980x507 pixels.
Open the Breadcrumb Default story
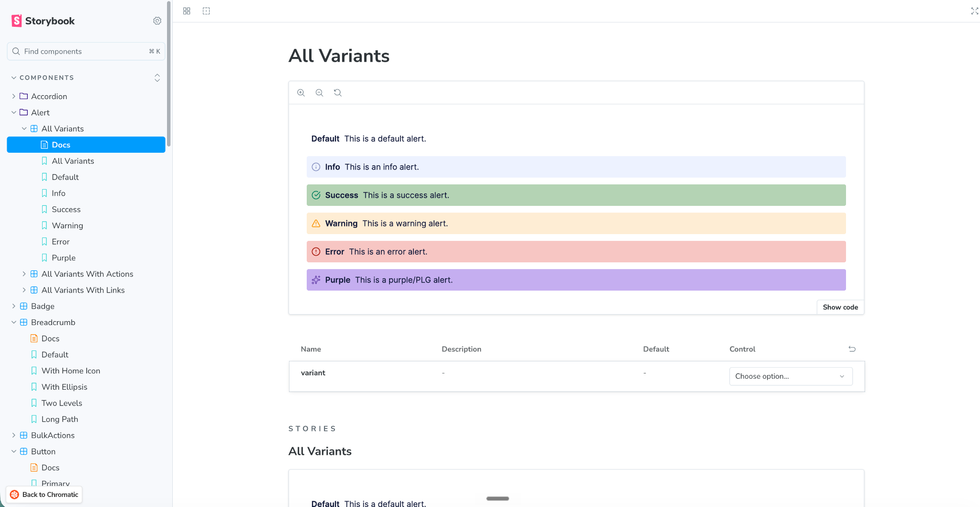(55, 355)
